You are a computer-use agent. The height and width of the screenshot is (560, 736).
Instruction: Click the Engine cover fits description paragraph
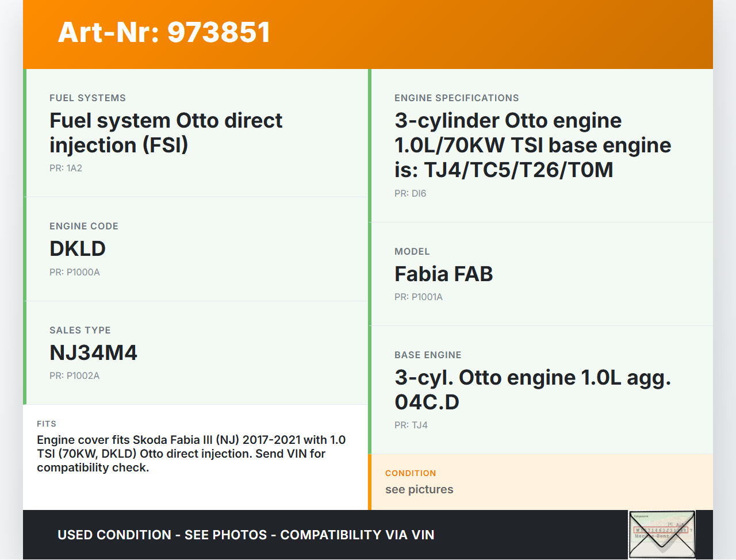pyautogui.click(x=191, y=454)
